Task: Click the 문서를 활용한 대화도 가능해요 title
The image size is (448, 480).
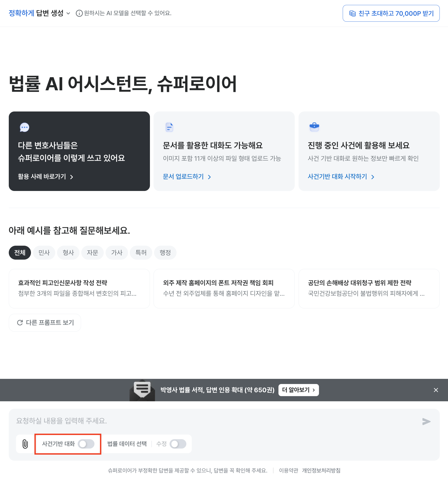Action: (x=213, y=146)
